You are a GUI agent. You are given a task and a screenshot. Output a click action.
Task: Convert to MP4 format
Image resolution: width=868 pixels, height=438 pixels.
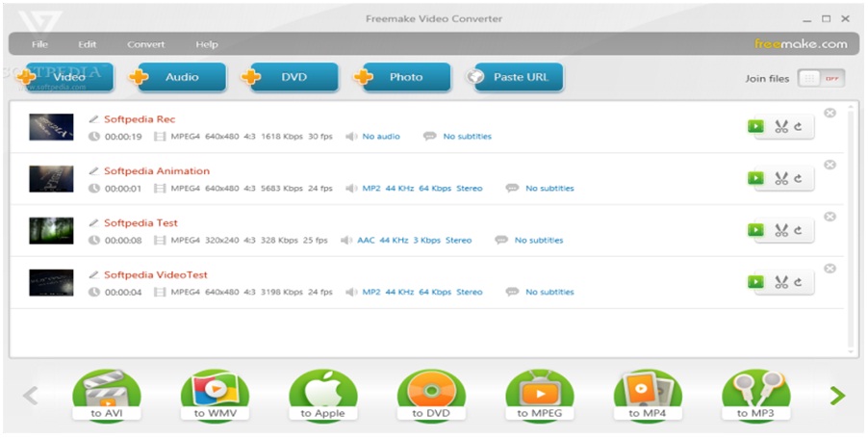pyautogui.click(x=648, y=397)
